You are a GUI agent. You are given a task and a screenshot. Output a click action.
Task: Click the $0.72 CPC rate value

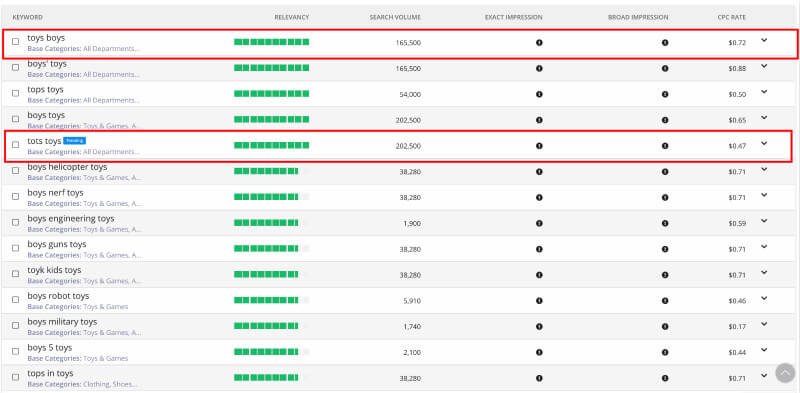point(737,43)
